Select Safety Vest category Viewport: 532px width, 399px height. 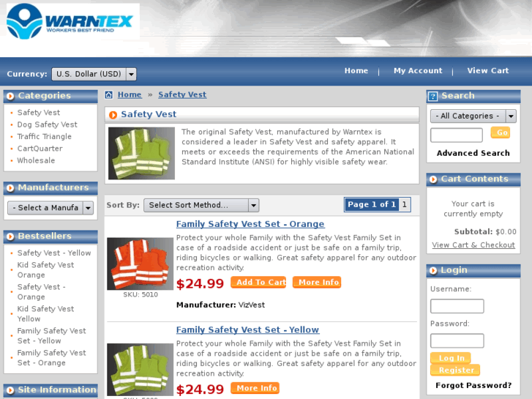tap(39, 113)
